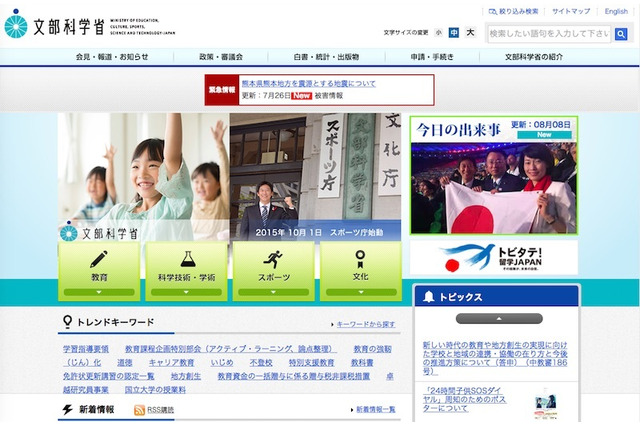640x426 pixels.
Task: Open the 教育課程企画特別部会 keyword link
Action: [231, 349]
